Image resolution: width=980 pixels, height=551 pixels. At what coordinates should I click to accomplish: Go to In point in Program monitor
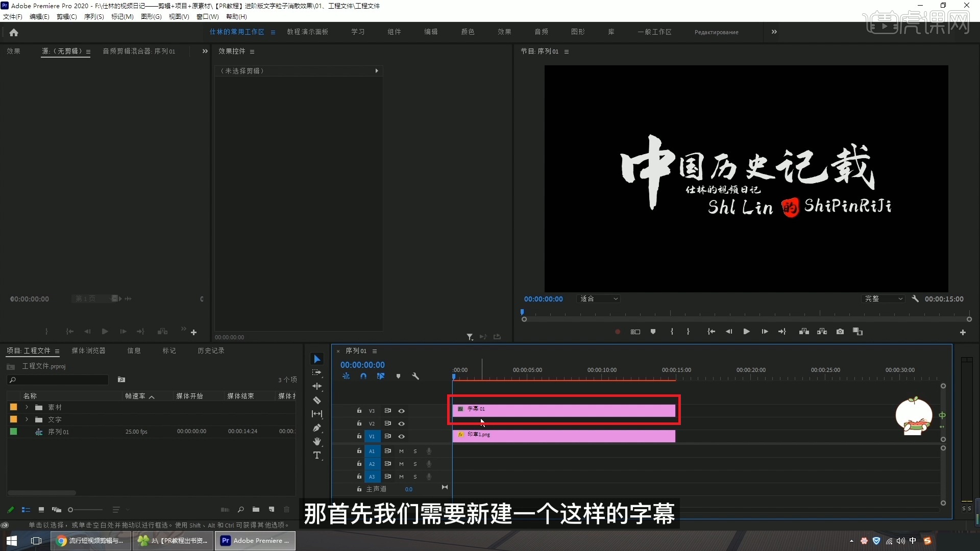(711, 332)
